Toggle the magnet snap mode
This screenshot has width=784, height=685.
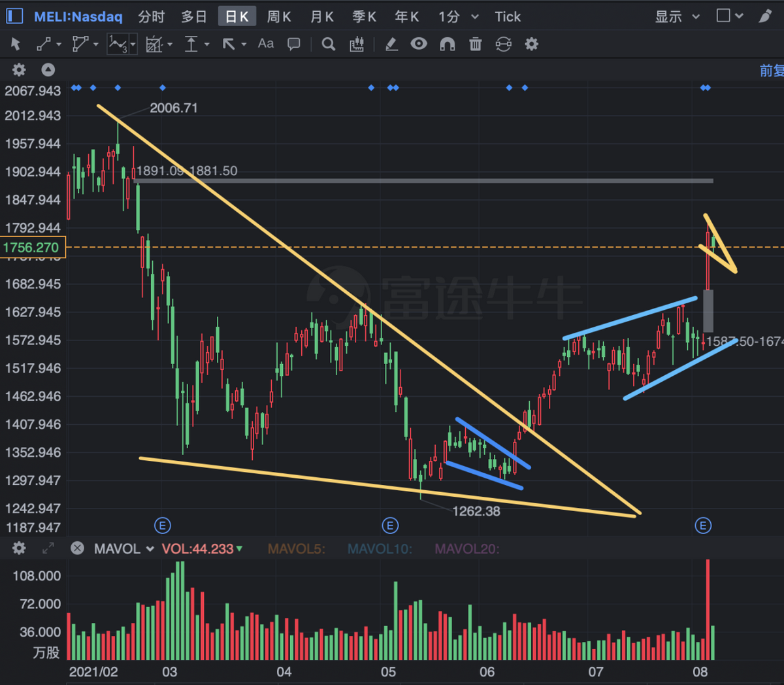pyautogui.click(x=448, y=44)
